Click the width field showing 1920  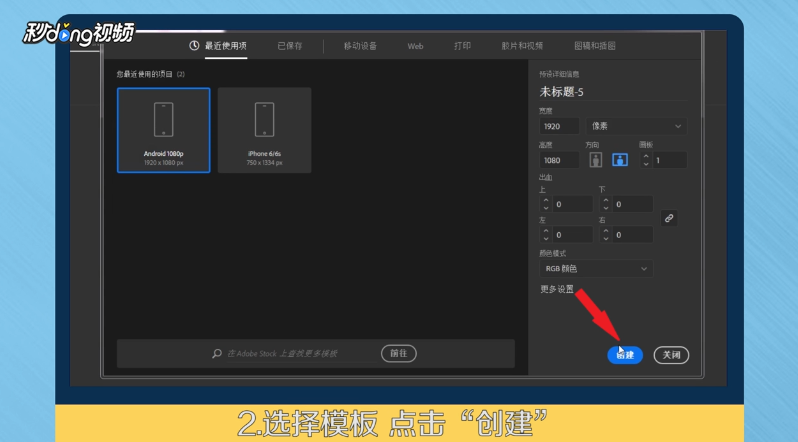pos(559,126)
